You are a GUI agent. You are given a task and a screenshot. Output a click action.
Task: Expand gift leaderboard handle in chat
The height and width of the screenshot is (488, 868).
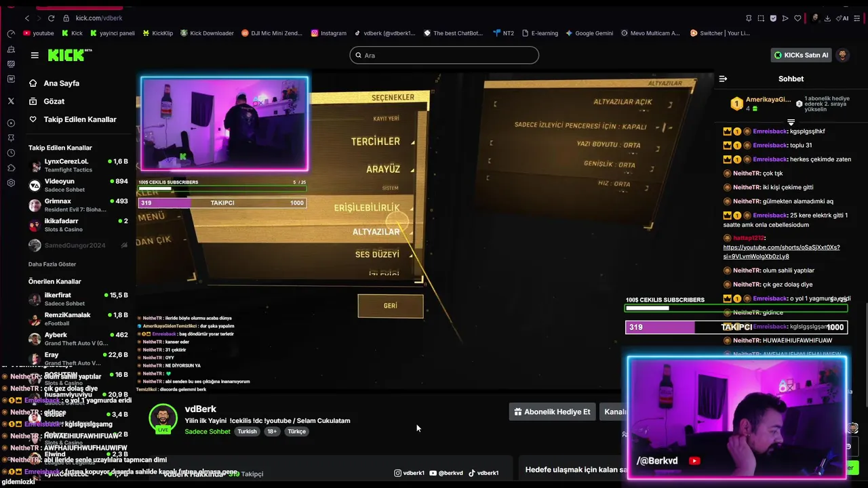[791, 123]
